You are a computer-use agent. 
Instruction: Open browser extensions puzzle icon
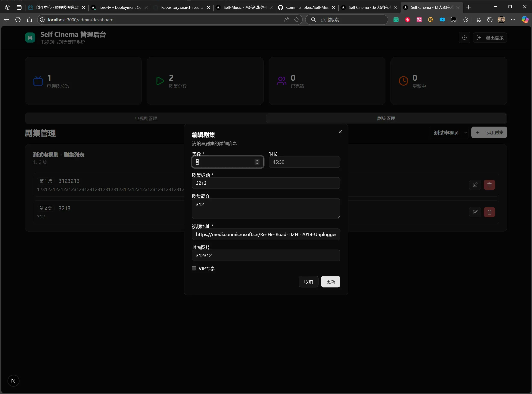point(465,20)
